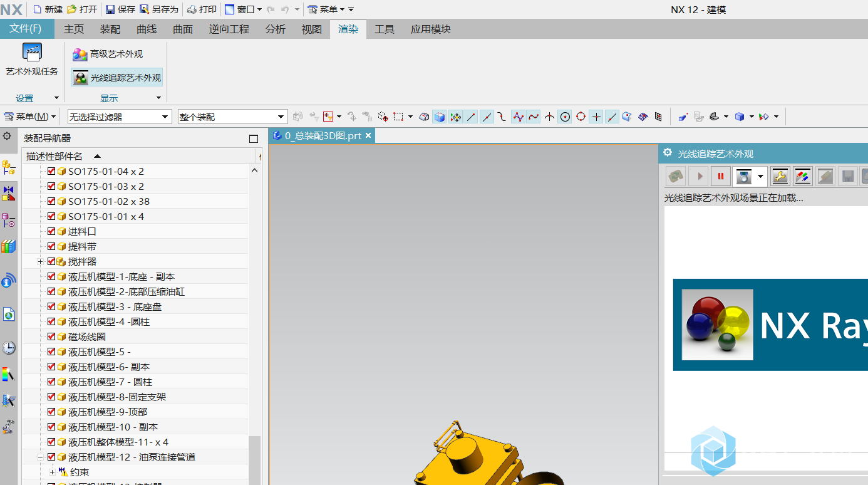Viewport: 868px width, 485px height.
Task: Click the 艺术外观任务 icon
Action: 32,52
